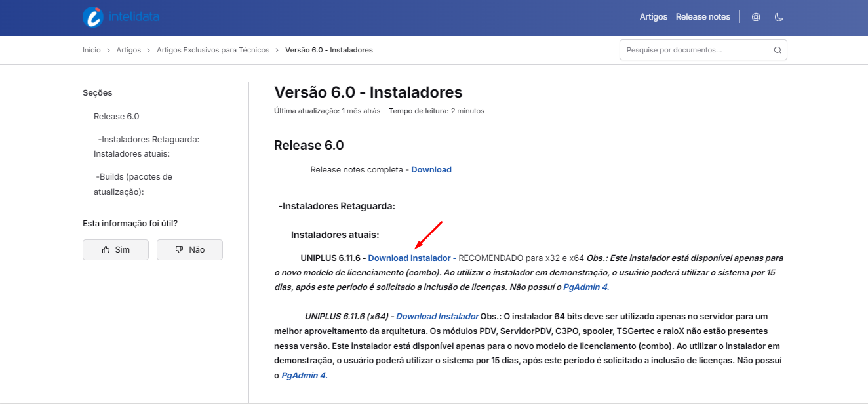
Task: Click the Esta informação foi útil? text
Action: pos(130,223)
